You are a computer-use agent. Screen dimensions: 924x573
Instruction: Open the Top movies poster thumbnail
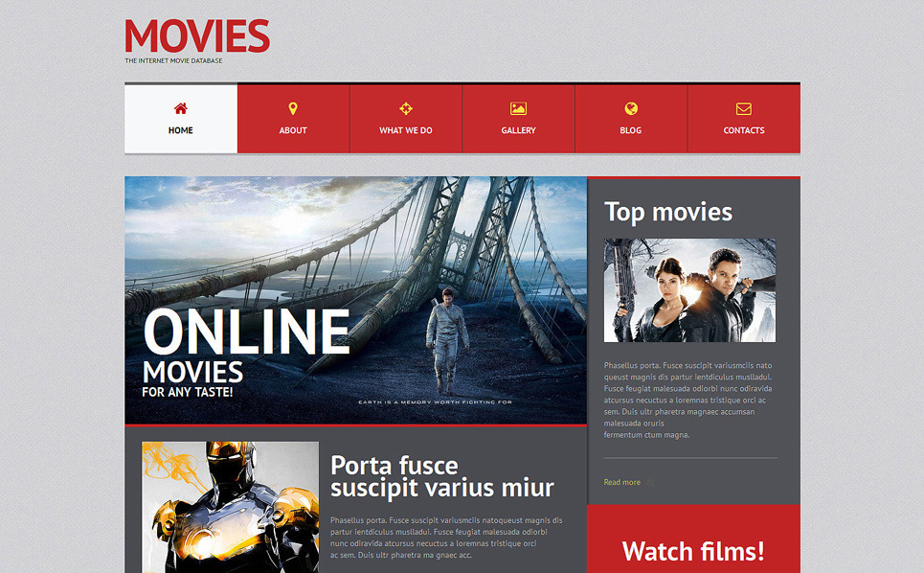[x=689, y=289]
